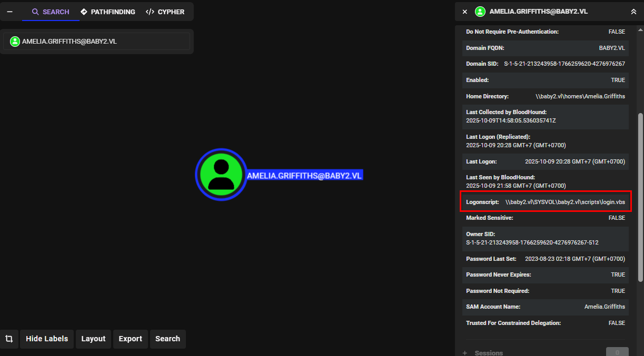Click the Password Never Expires value TRUE
The image size is (644, 356).
618,274
